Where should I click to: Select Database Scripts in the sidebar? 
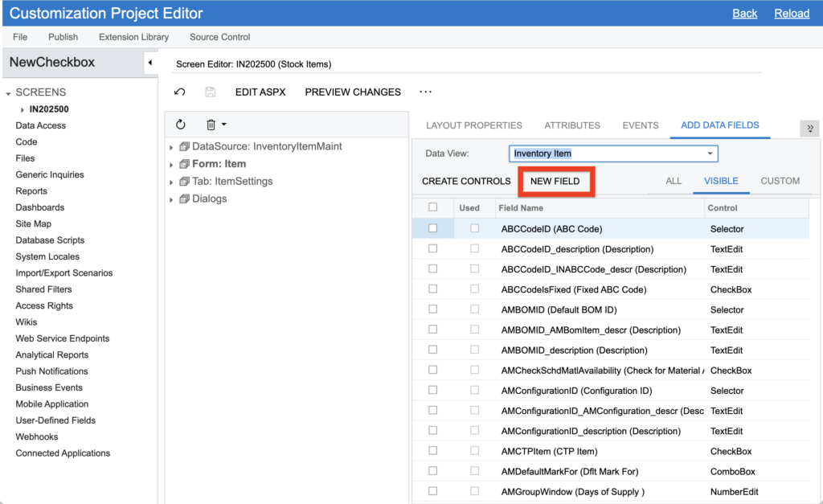[50, 240]
